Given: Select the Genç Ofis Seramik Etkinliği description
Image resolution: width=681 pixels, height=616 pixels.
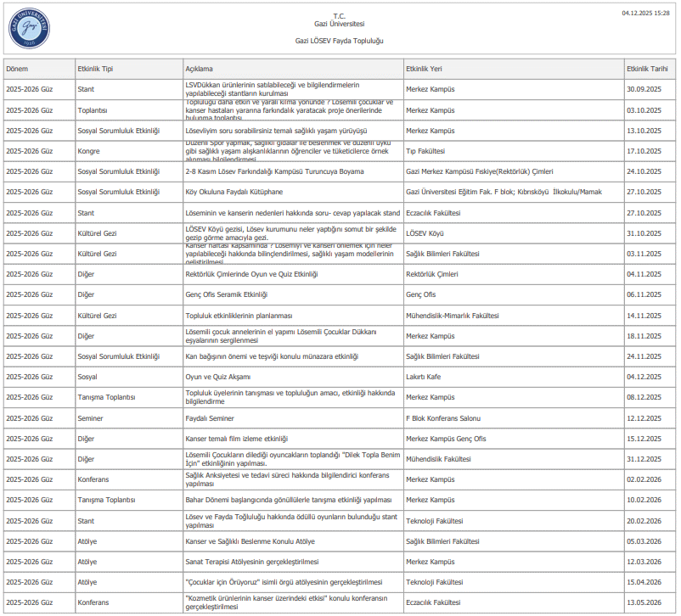Looking at the screenshot, I should pos(226,294).
